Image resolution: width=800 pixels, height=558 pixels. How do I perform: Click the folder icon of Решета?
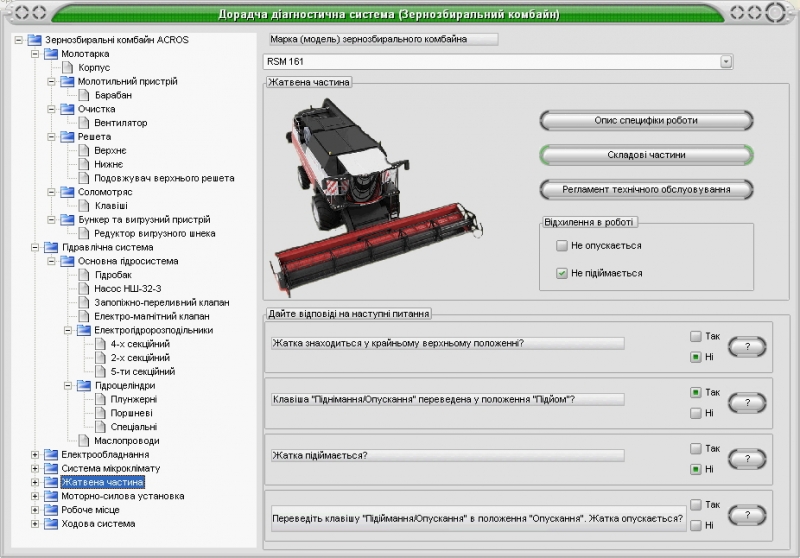click(x=67, y=136)
